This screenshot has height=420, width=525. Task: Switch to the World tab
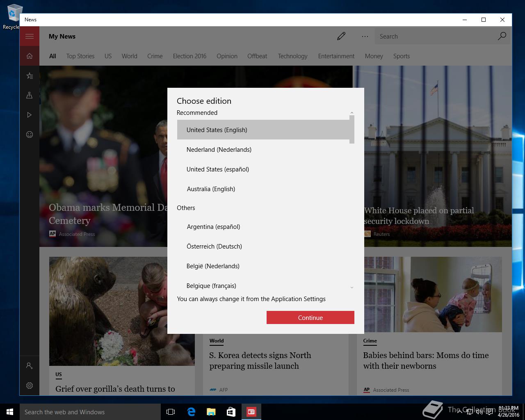[129, 56]
